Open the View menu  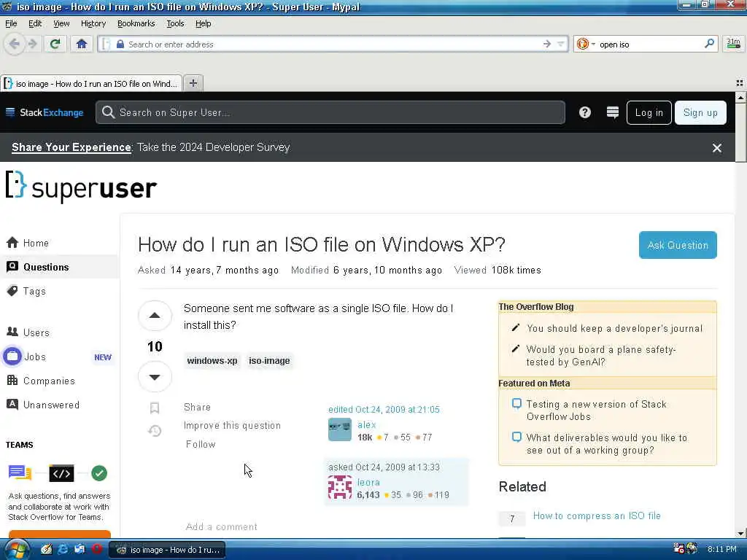(61, 23)
